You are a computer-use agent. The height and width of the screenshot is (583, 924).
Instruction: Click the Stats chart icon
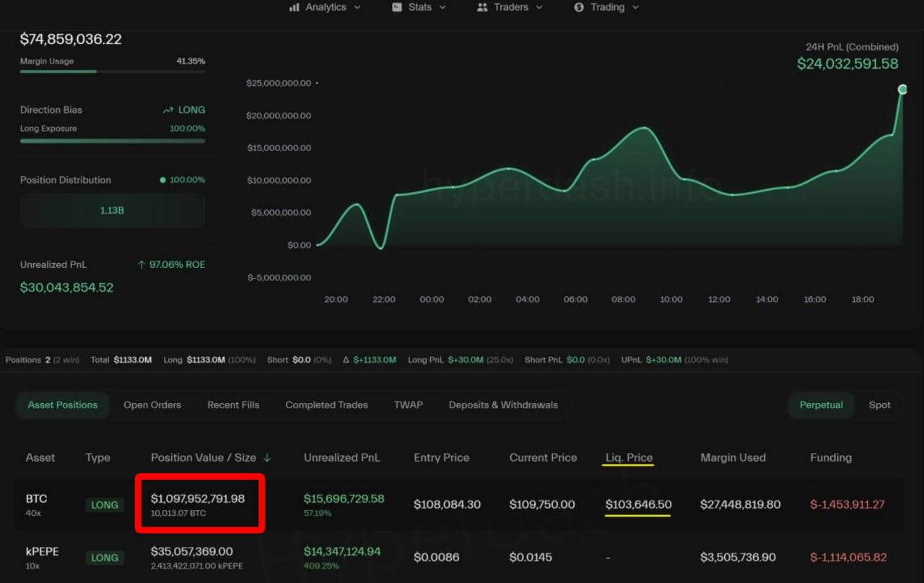[x=397, y=7]
